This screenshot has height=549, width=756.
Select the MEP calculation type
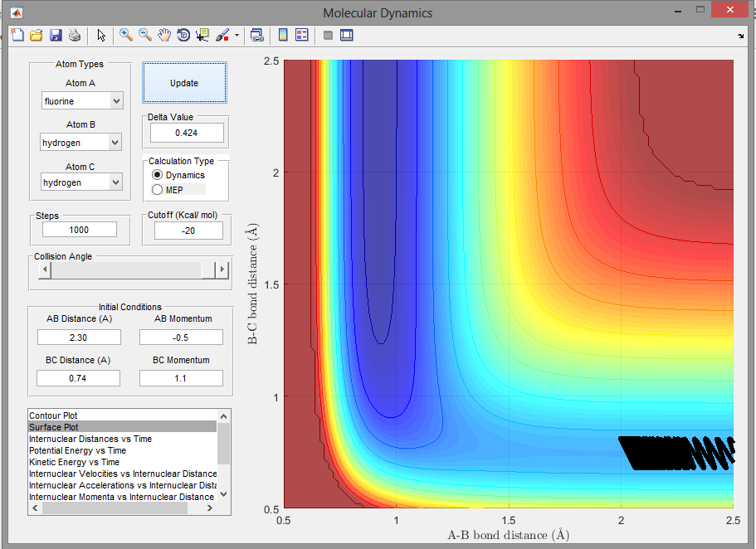pyautogui.click(x=157, y=190)
